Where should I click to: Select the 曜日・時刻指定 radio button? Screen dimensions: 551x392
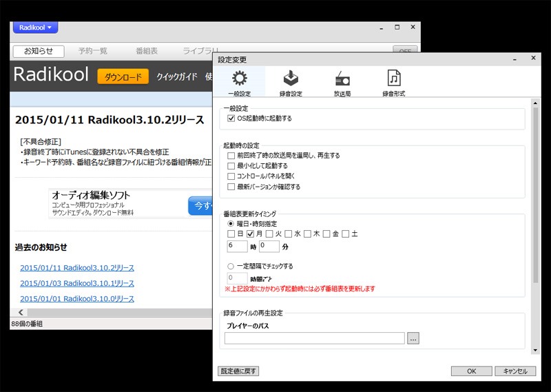point(231,224)
